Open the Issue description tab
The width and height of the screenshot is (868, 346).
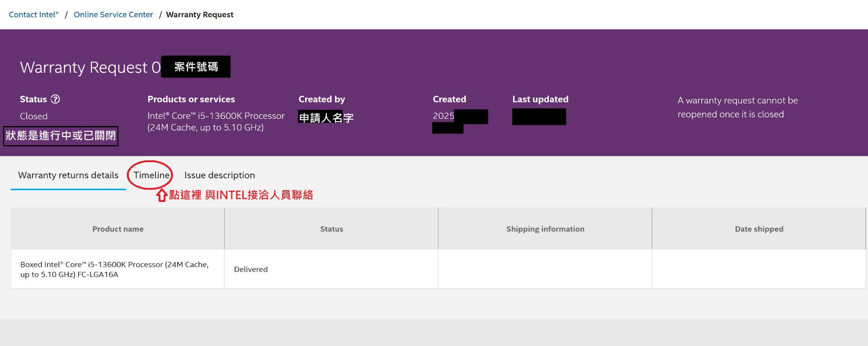point(219,175)
